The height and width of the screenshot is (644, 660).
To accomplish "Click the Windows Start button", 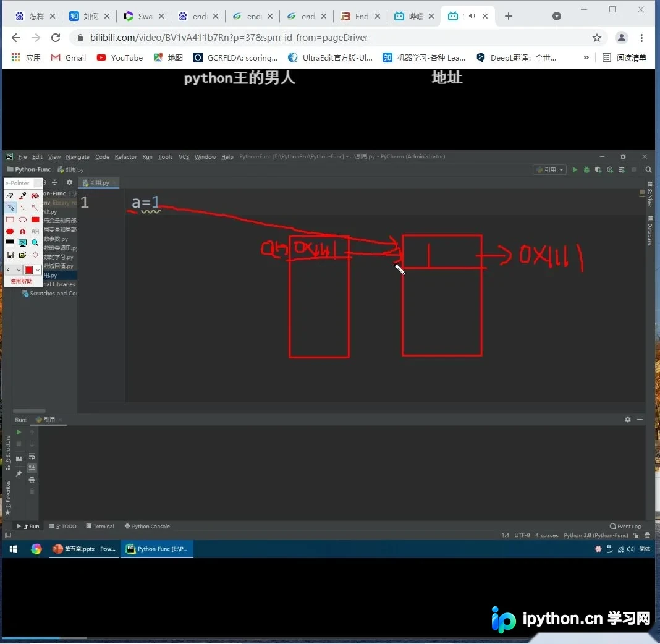I will point(14,549).
